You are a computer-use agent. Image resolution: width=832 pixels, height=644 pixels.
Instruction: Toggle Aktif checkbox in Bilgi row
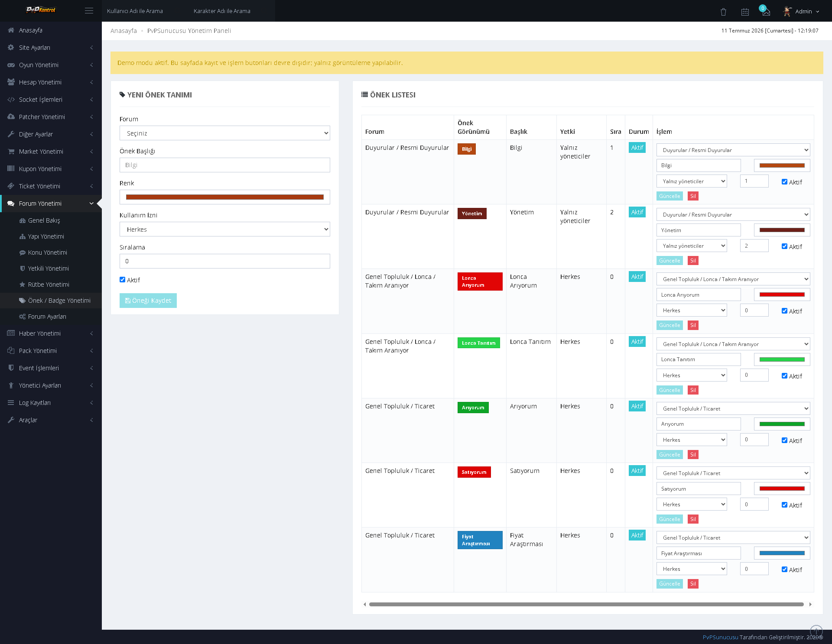[x=784, y=182]
